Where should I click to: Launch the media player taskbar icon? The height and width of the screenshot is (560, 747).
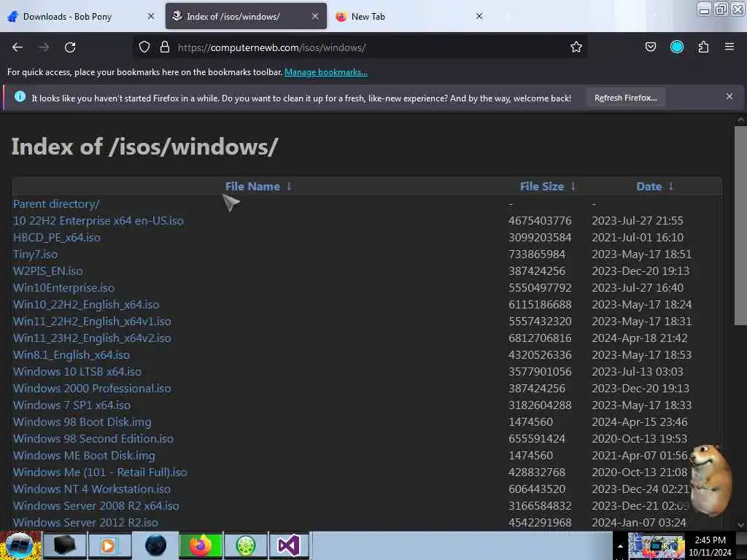coord(109,545)
